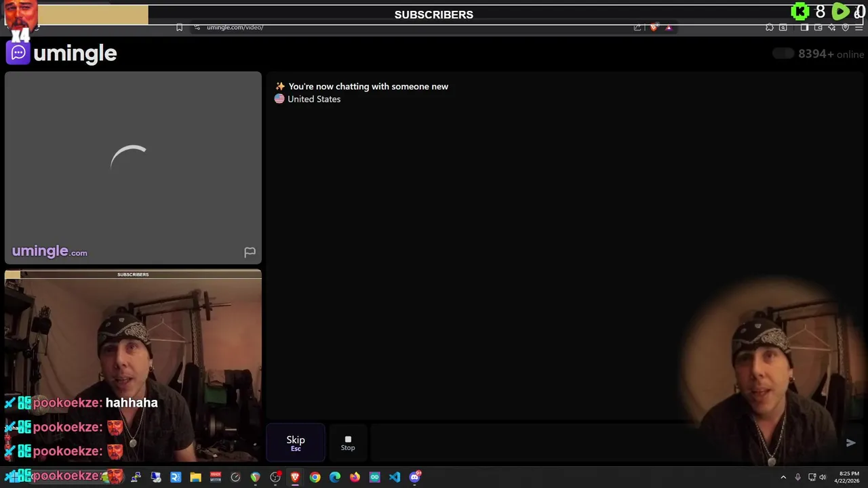This screenshot has height=488, width=868.
Task: Share this page from address bar
Action: (637, 27)
